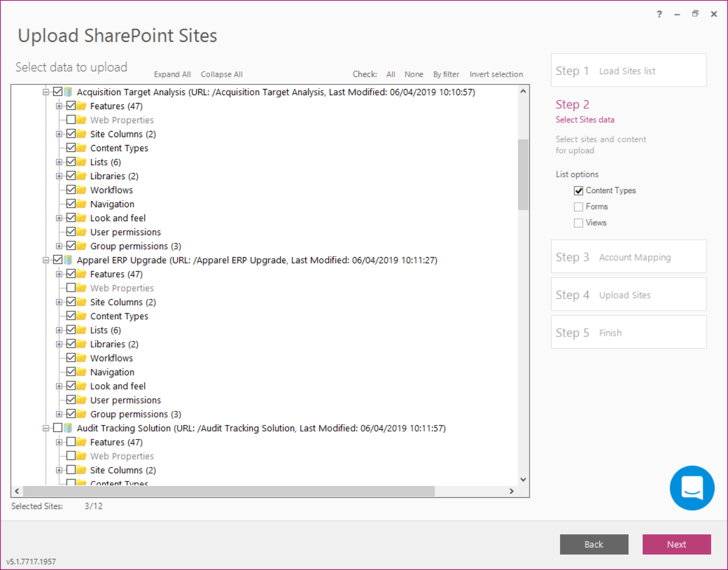The height and width of the screenshot is (570, 728).
Task: Collapse the Audit Tracking Solution site node
Action: pyautogui.click(x=46, y=428)
